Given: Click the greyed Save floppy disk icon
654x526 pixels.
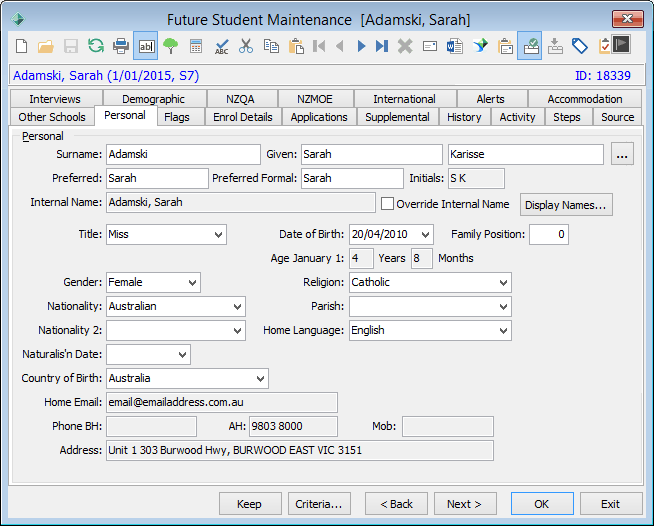Looking at the screenshot, I should (x=71, y=46).
